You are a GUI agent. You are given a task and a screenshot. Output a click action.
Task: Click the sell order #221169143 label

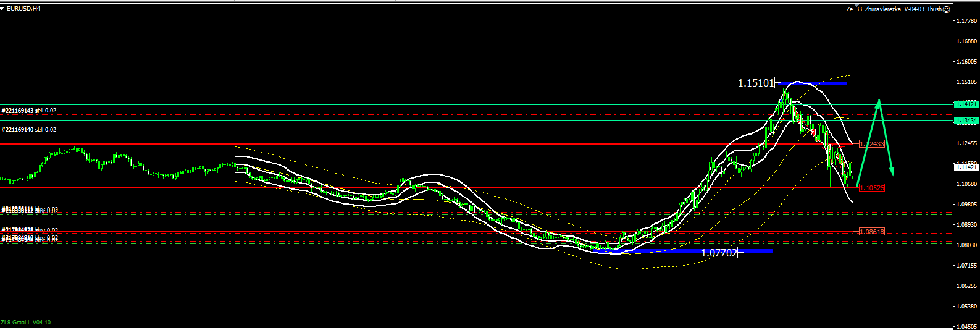point(29,111)
